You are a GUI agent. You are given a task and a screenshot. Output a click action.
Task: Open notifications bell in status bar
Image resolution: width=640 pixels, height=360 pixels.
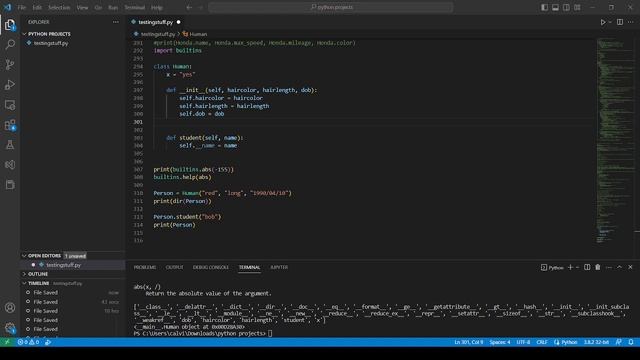click(x=631, y=342)
